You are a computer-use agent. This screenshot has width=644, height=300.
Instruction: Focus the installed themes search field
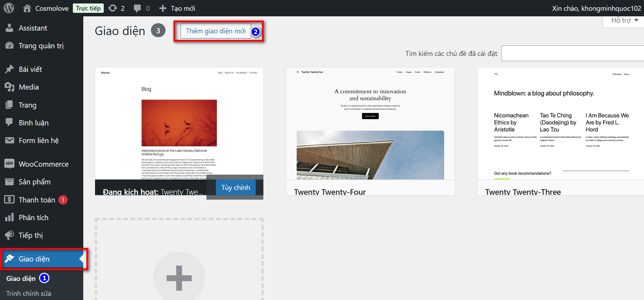point(573,53)
